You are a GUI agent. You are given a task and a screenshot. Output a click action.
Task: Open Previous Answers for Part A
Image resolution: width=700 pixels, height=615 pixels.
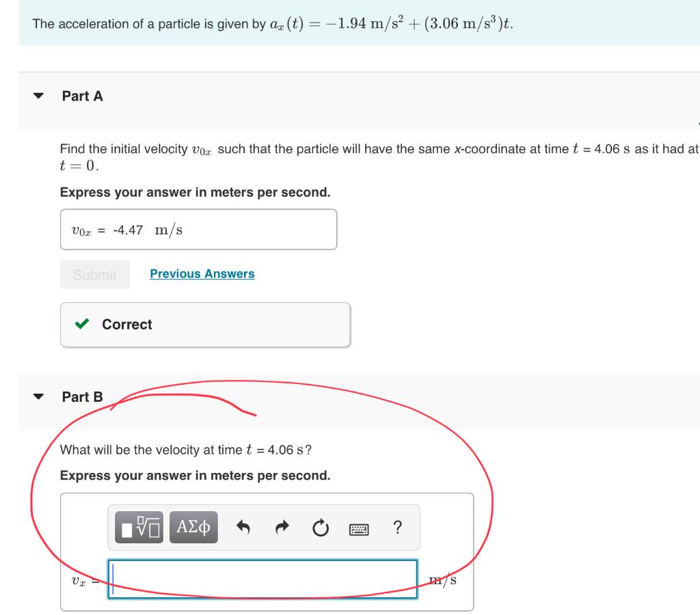point(202,273)
